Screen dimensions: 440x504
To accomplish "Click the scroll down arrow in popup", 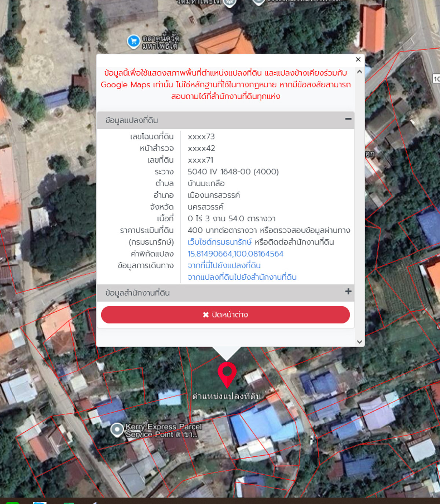I will click(359, 342).
